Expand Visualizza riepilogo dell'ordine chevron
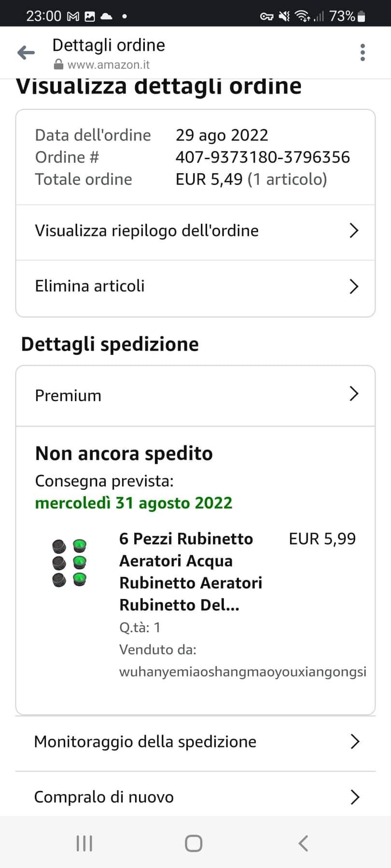Image resolution: width=391 pixels, height=868 pixels. tap(354, 231)
